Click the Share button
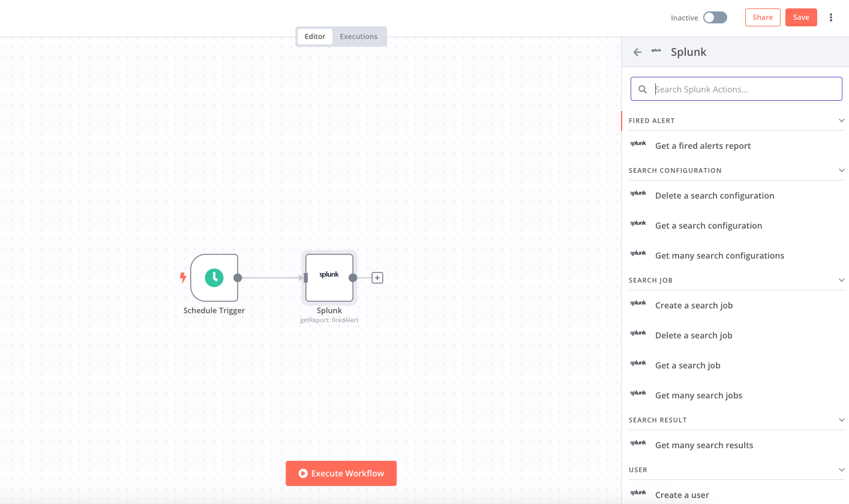Viewport: 849px width, 504px height. tap(763, 17)
